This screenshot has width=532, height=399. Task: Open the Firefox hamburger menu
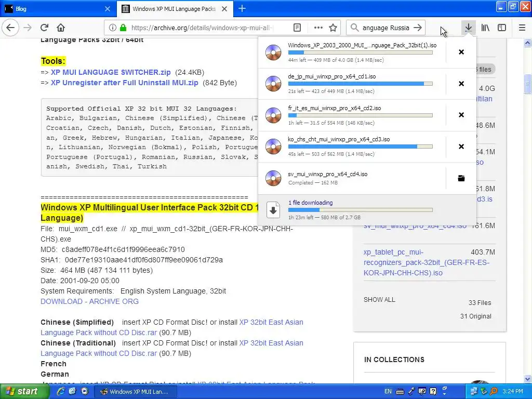[x=522, y=28]
